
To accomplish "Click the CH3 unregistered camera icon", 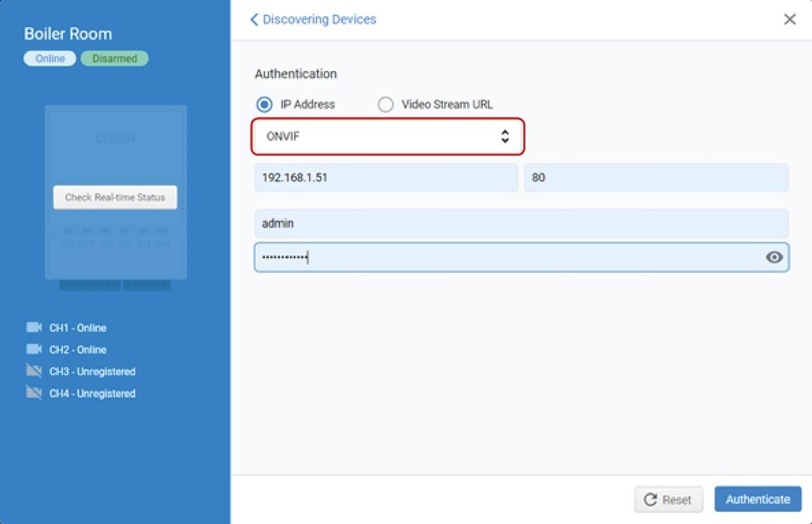I will [33, 371].
